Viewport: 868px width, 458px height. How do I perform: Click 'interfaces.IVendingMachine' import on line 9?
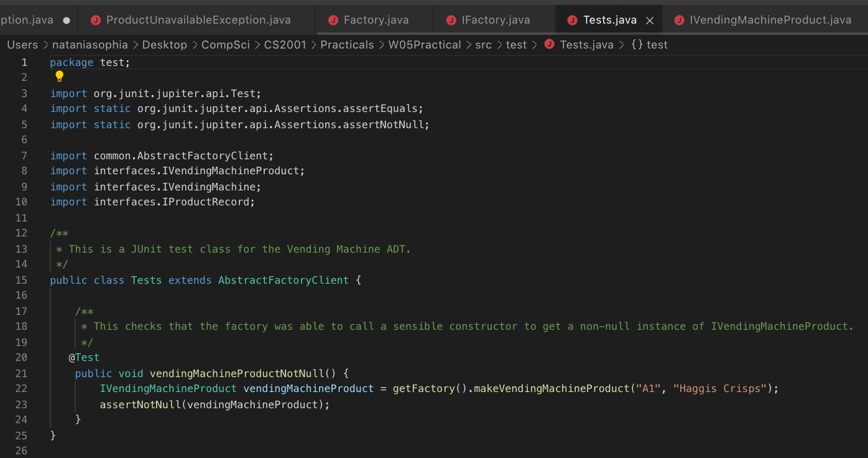(x=175, y=187)
